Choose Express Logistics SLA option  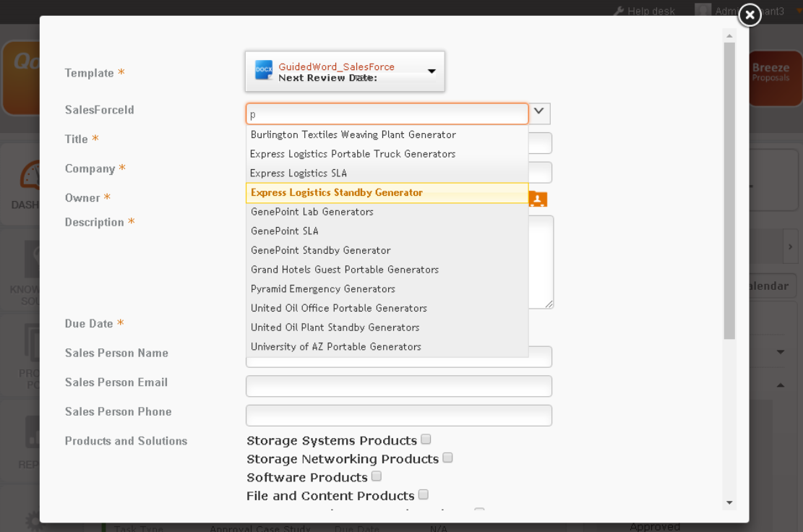pyautogui.click(x=387, y=173)
